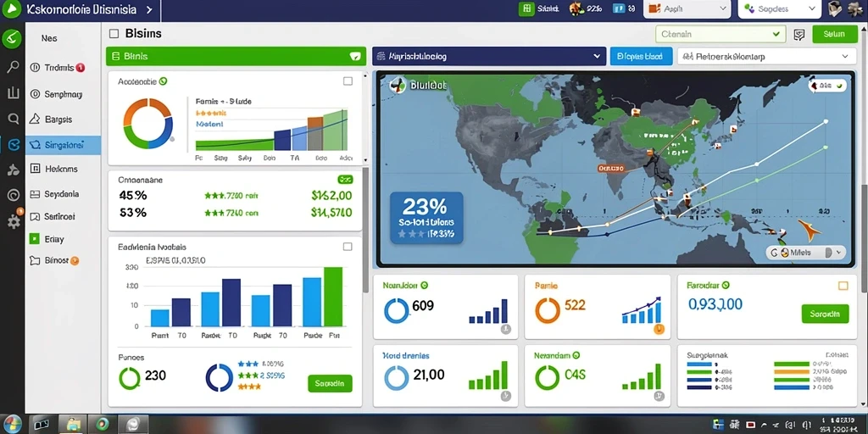Click the green circular logo at top left

12,39
